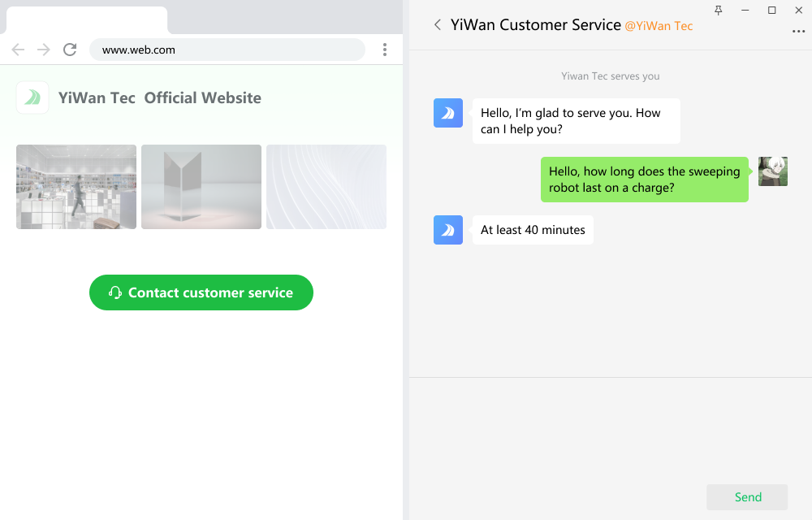Maximize the chat window

[772, 11]
